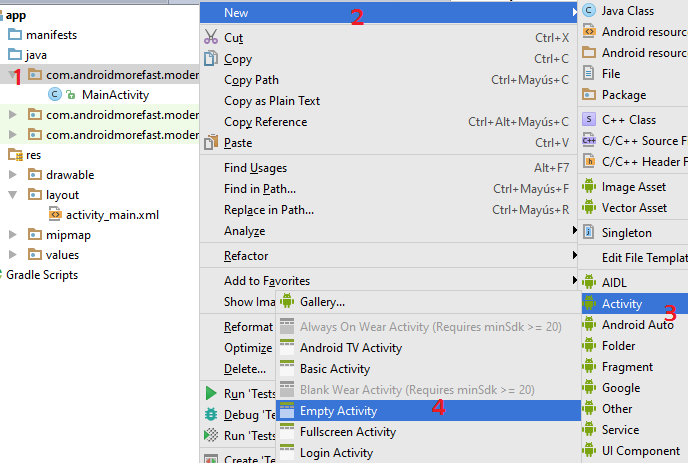Choose Delete... from context menu
The height and width of the screenshot is (463, 688).
click(x=245, y=369)
